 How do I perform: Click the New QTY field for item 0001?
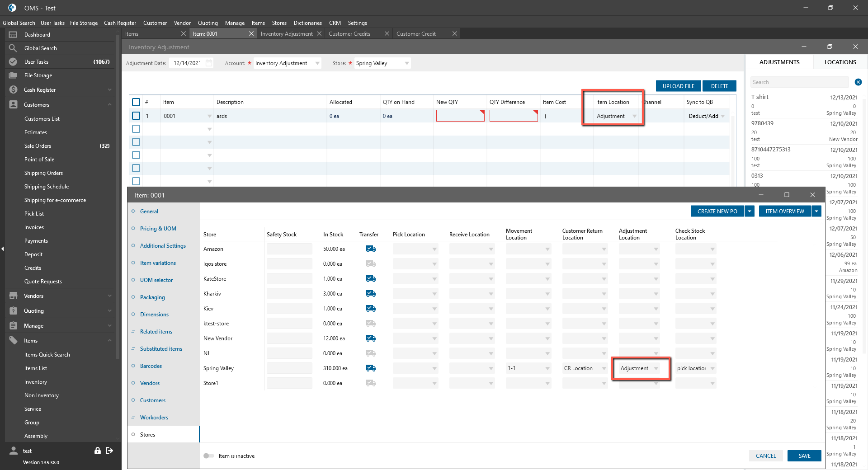point(460,116)
